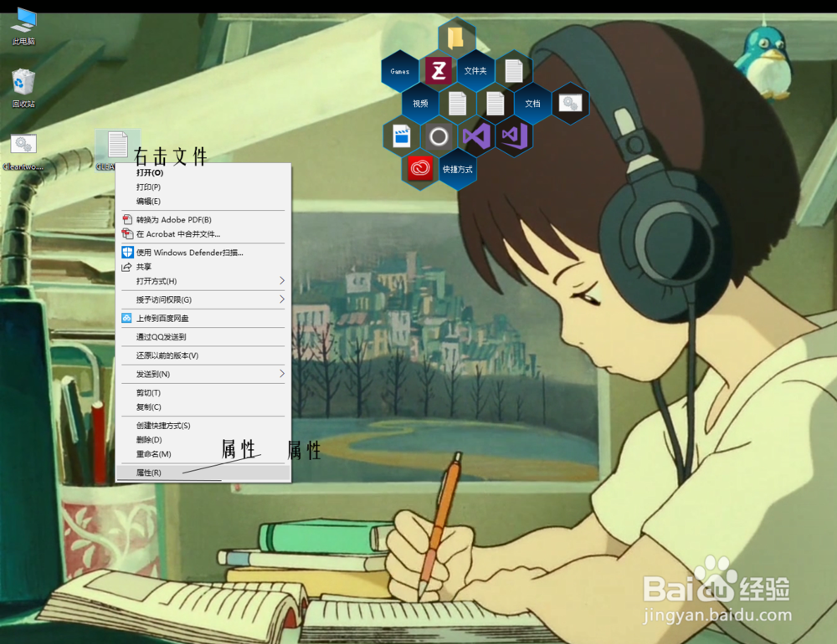Select the 回收站 recycle bin icon
The height and width of the screenshot is (644, 837).
(x=23, y=88)
